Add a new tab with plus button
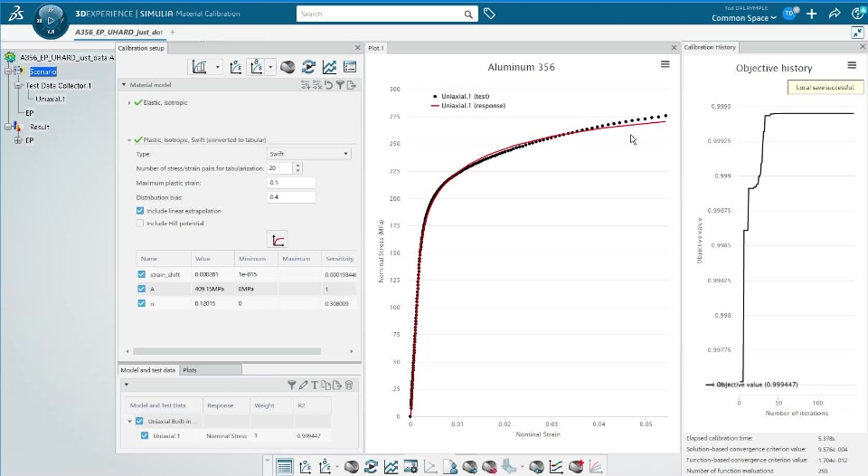Image resolution: width=868 pixels, height=476 pixels. click(x=173, y=33)
